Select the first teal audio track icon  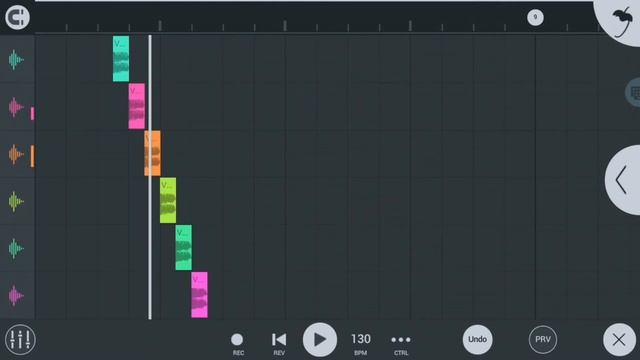tap(16, 60)
